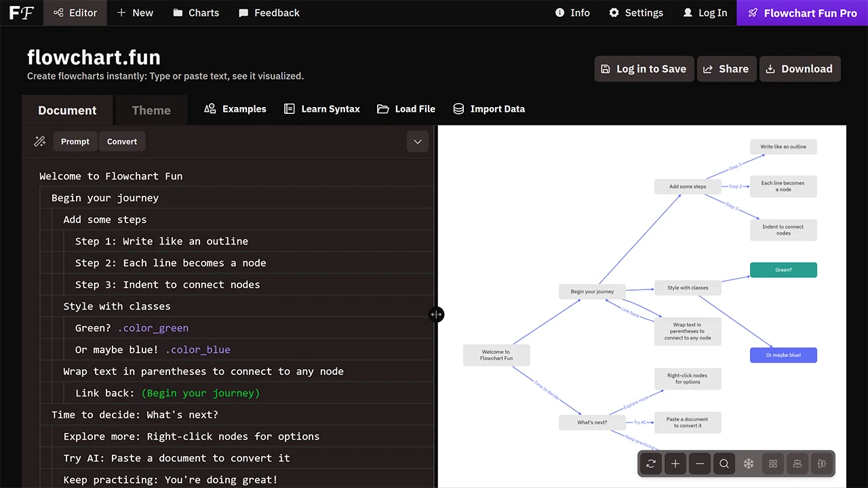Open the Import Data option
The width and height of the screenshot is (868, 488).
(x=489, y=109)
